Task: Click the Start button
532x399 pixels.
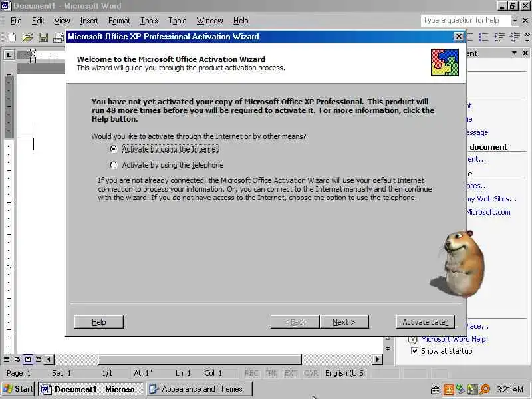Action: click(x=19, y=389)
